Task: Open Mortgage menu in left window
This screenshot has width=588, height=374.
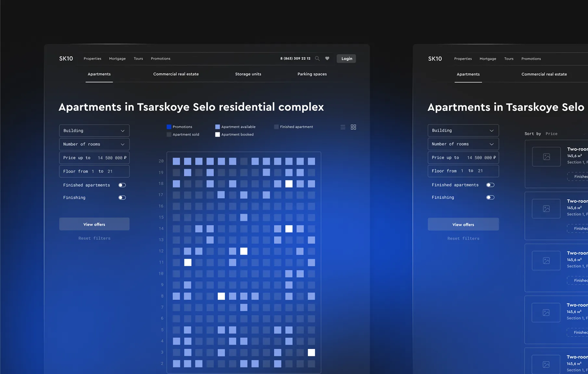Action: [117, 58]
